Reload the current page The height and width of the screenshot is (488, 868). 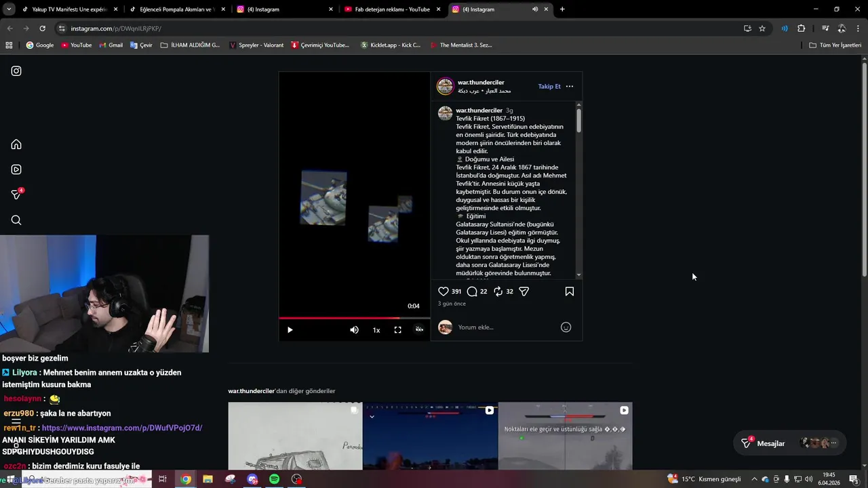pyautogui.click(x=42, y=28)
